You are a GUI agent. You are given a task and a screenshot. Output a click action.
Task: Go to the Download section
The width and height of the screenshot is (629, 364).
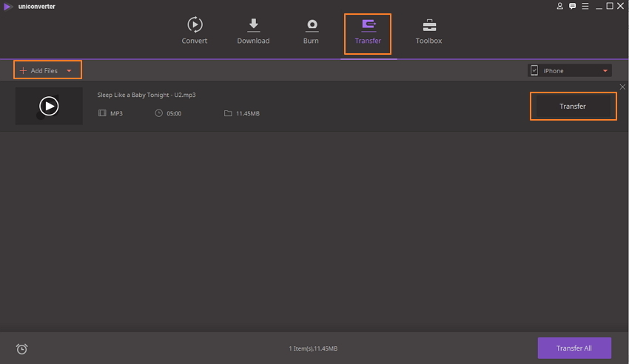(253, 25)
